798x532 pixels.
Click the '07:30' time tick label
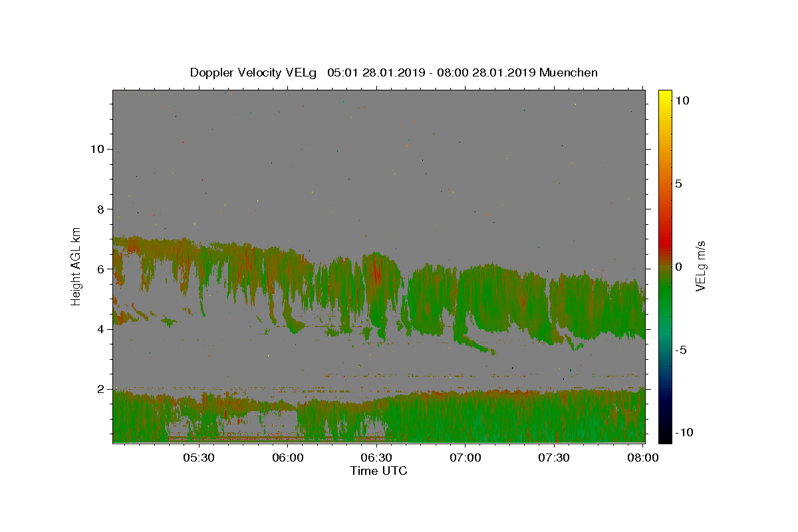click(x=554, y=458)
